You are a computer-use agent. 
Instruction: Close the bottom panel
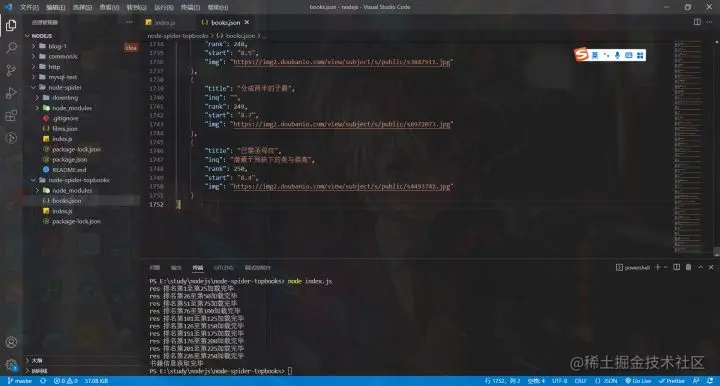(711, 267)
